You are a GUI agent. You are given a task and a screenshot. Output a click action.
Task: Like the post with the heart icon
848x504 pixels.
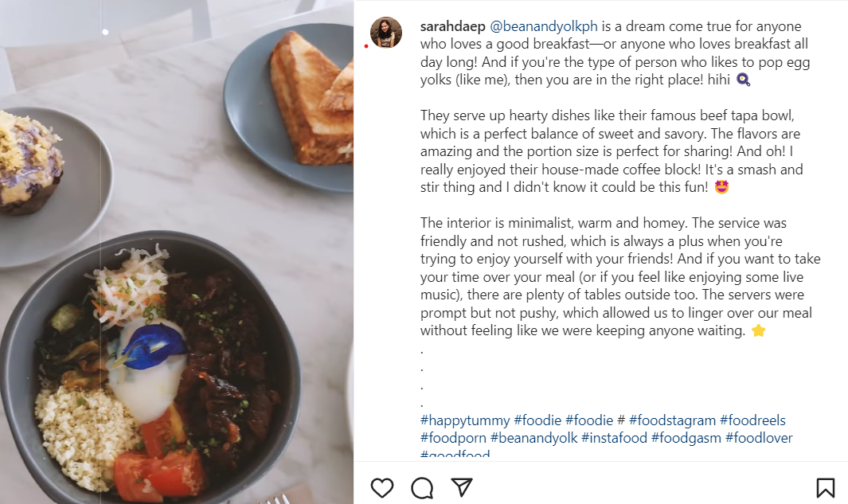(x=382, y=487)
